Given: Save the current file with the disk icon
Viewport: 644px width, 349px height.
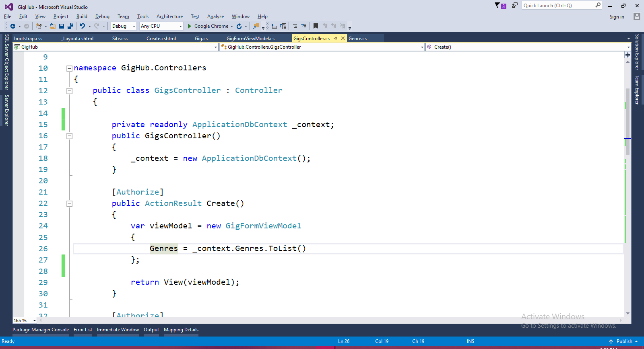Looking at the screenshot, I should click(x=62, y=26).
